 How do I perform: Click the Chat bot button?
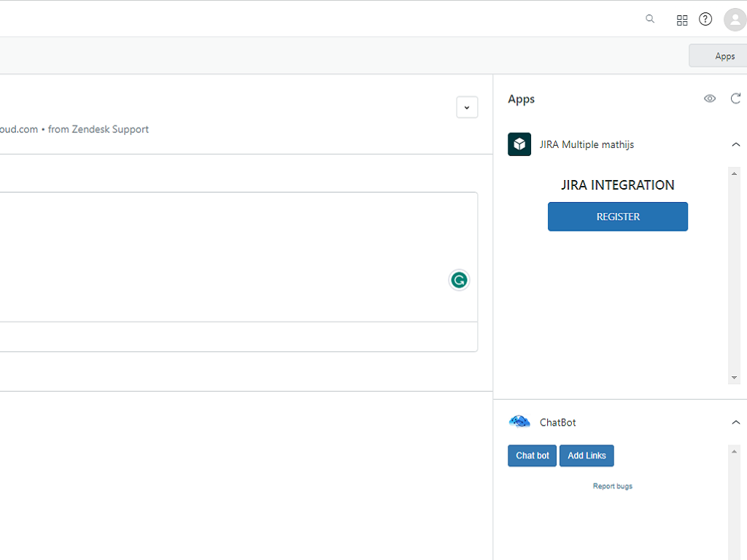tap(532, 456)
